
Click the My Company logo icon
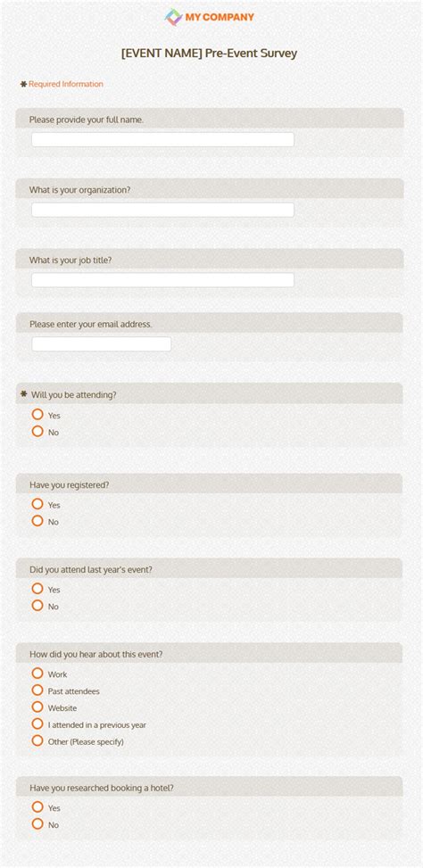173,17
